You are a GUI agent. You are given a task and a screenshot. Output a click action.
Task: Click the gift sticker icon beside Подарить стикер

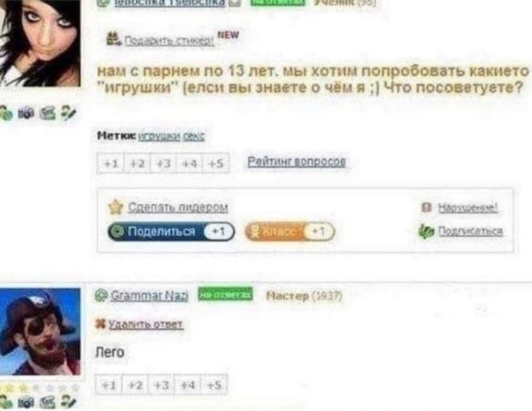[x=113, y=39]
